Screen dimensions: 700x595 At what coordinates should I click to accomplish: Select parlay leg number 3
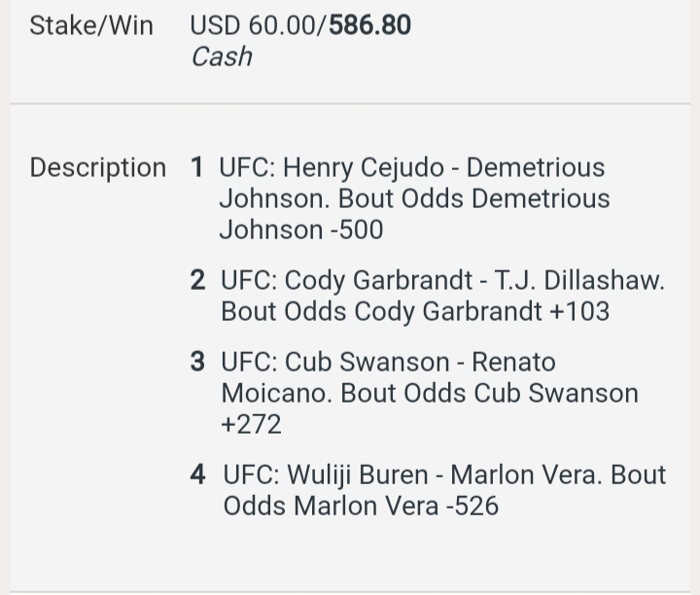click(197, 362)
